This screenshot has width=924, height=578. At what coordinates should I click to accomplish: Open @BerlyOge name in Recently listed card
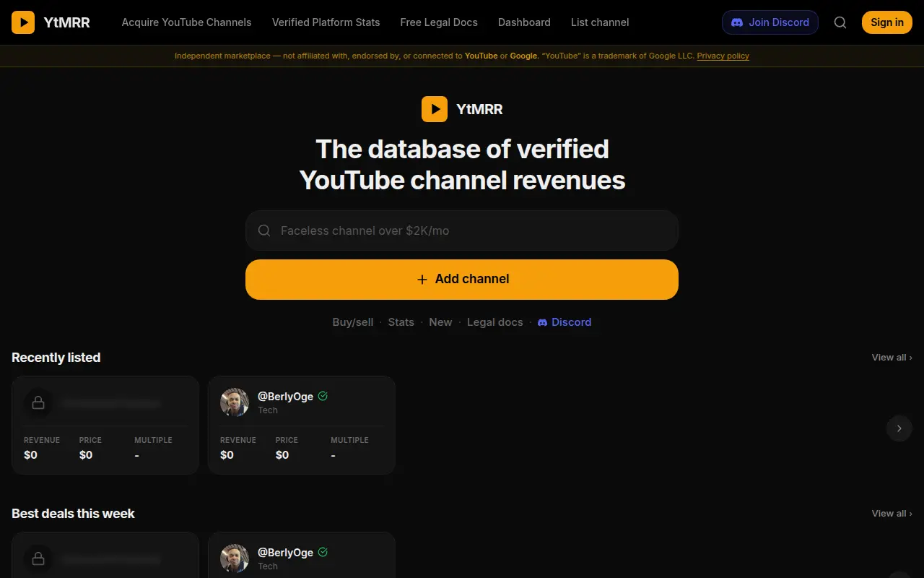285,396
